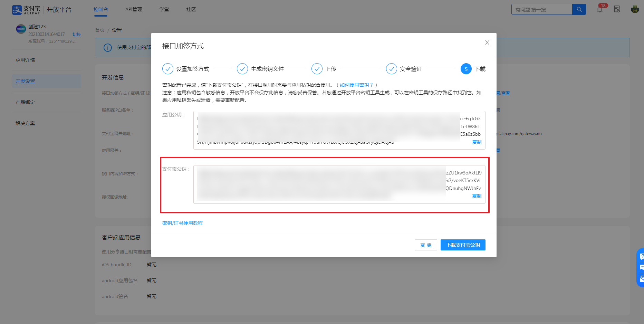Open the API管理 tab
This screenshot has height=324, width=644.
pos(134,9)
